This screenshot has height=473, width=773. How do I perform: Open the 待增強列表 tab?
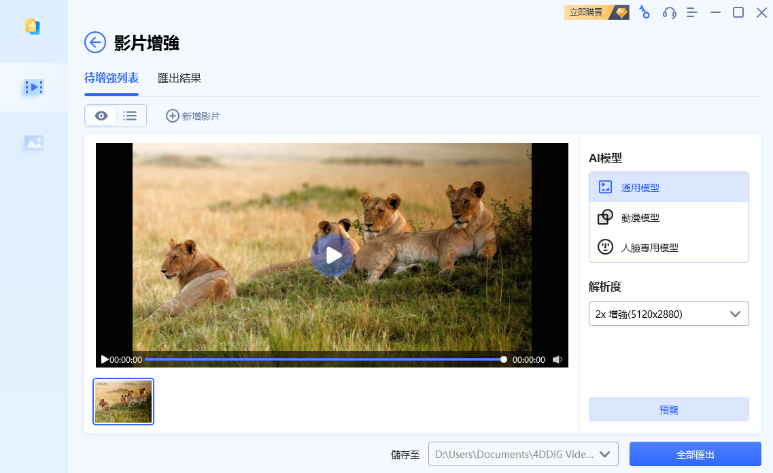tap(111, 78)
